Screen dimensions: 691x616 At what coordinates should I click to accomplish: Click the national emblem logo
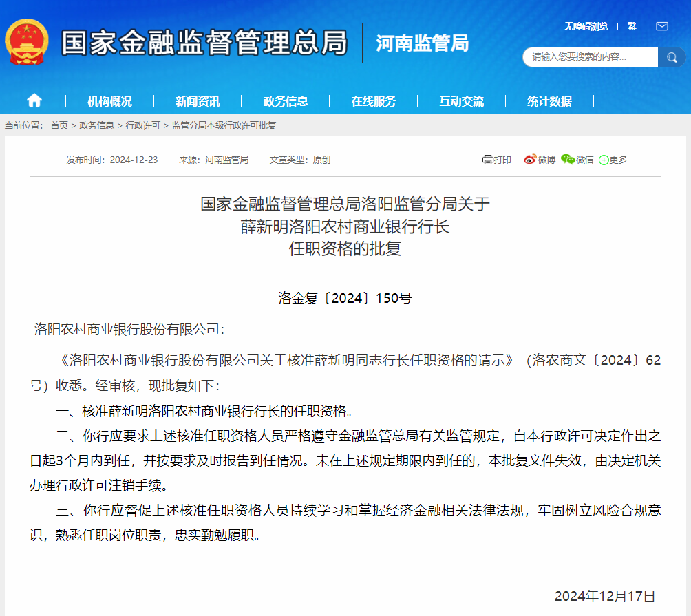point(28,41)
